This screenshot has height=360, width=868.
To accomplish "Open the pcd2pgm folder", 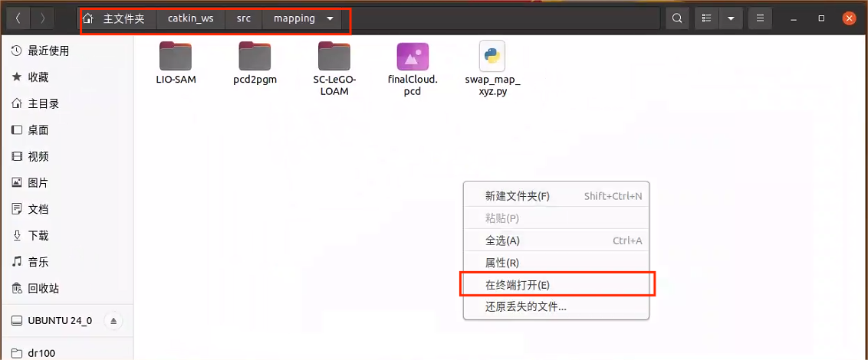I will (x=255, y=63).
